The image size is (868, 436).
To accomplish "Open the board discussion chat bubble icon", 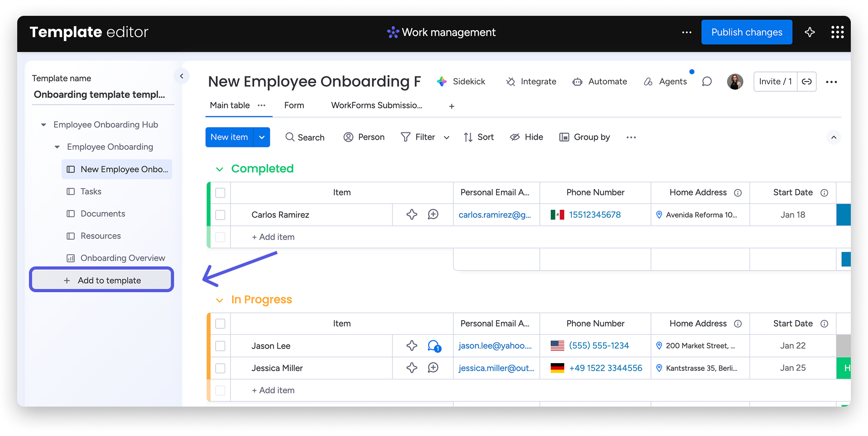I will coord(707,81).
